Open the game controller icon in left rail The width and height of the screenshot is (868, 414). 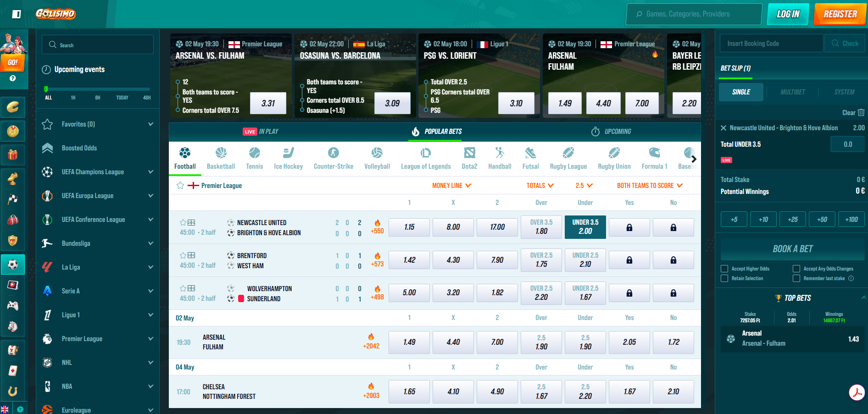[13, 305]
